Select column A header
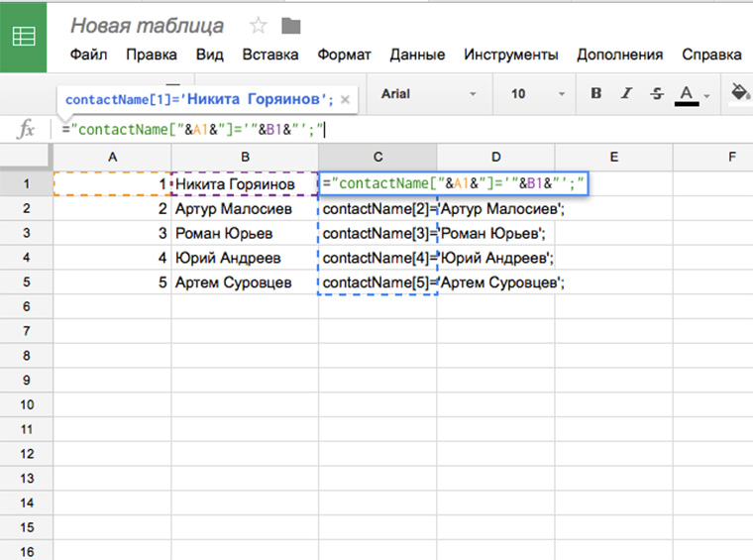753x560 pixels. click(112, 157)
